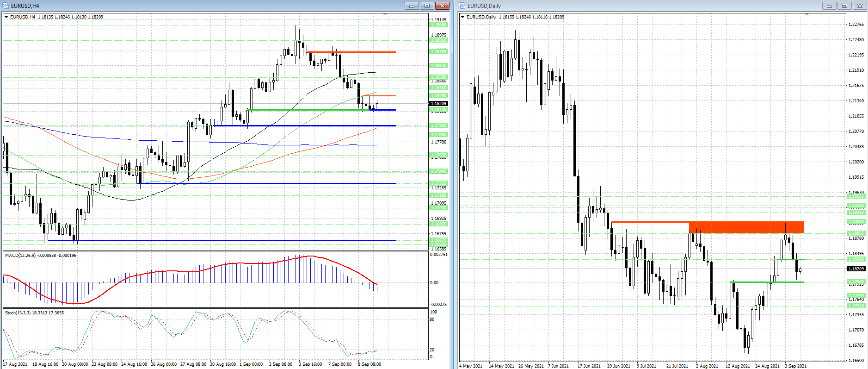
Task: Grab the gray chart shift triangle in H4 chart
Action: click(x=385, y=15)
